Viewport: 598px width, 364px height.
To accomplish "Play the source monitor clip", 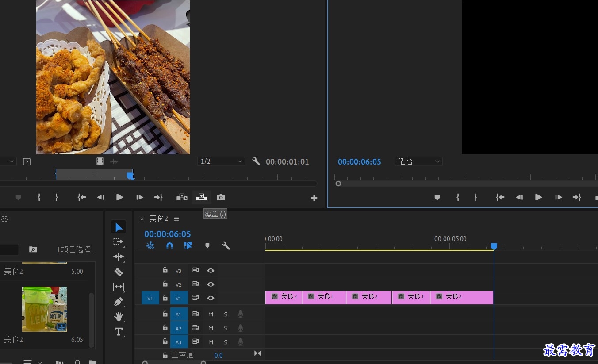I will point(119,198).
